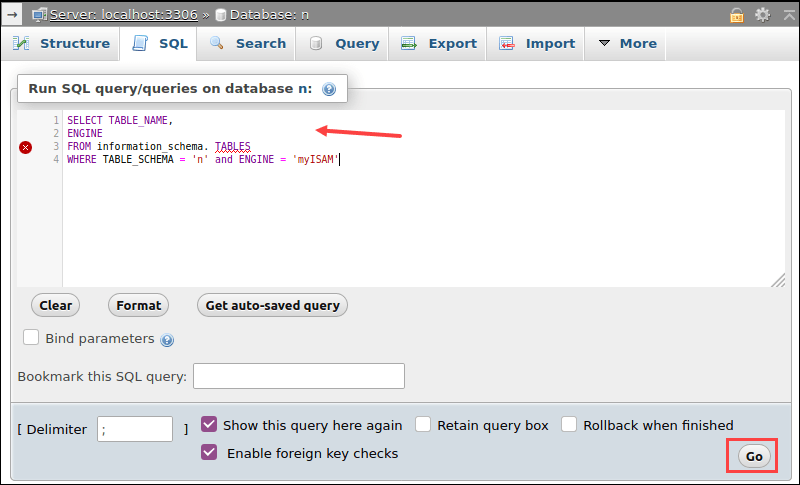The width and height of the screenshot is (800, 485).
Task: Open Bind parameters help icon
Action: (x=167, y=340)
